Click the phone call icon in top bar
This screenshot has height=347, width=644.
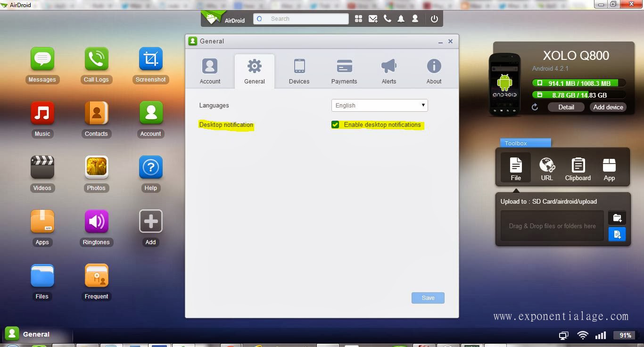[387, 19]
